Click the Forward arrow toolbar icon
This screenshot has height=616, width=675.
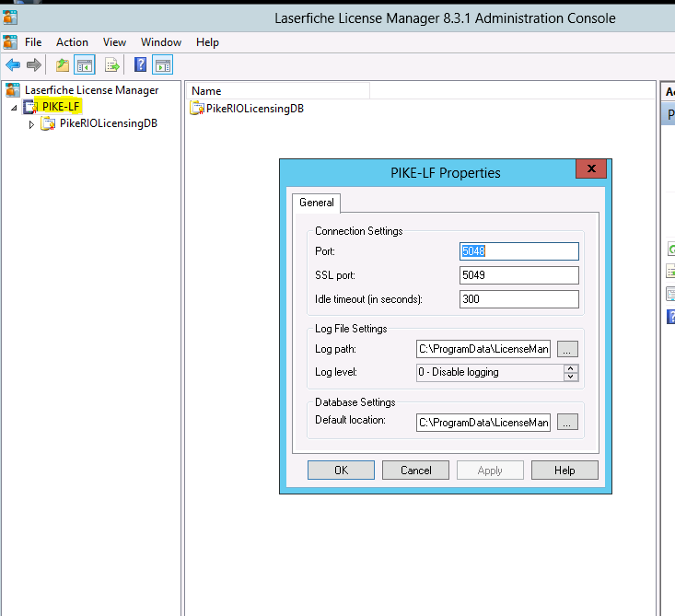coord(33,65)
